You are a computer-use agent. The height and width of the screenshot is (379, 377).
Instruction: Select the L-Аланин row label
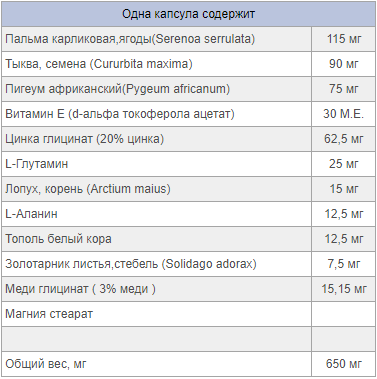[x=157, y=214]
